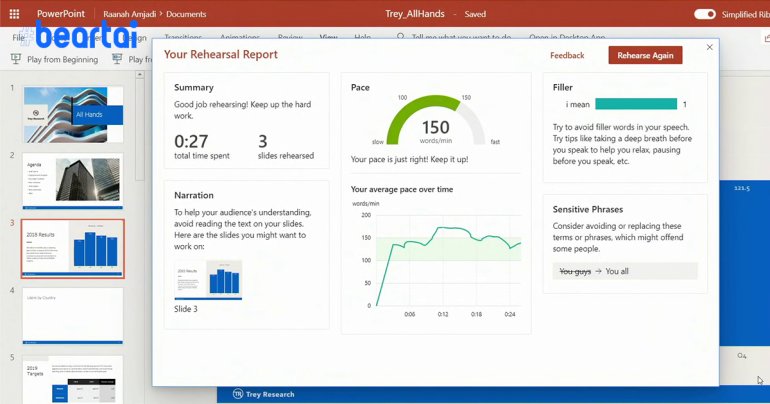770x404 pixels.
Task: Click the search lightbulb Tell me icon
Action: point(401,37)
